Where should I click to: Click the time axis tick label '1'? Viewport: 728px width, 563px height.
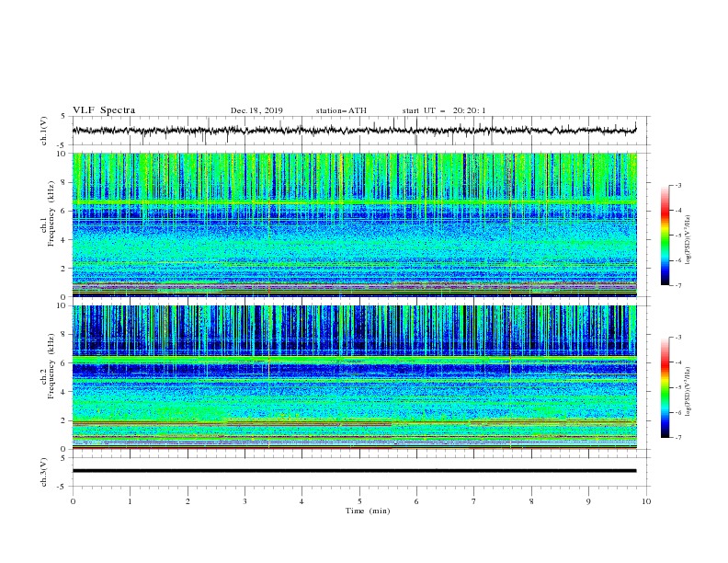(130, 501)
